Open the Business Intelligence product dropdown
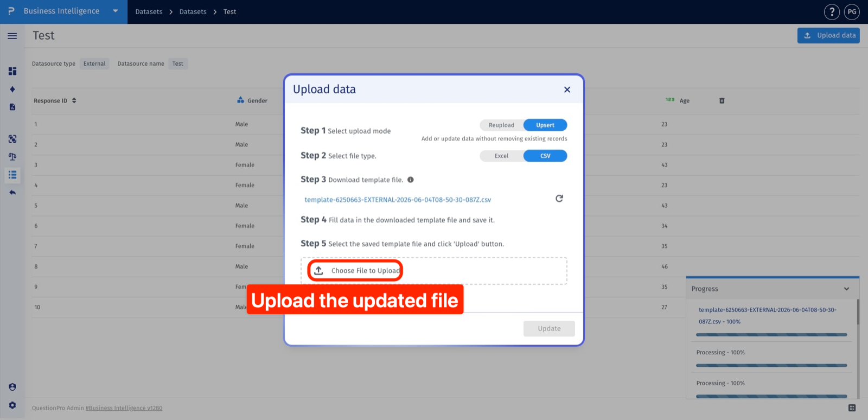This screenshot has height=420, width=868. (x=115, y=11)
